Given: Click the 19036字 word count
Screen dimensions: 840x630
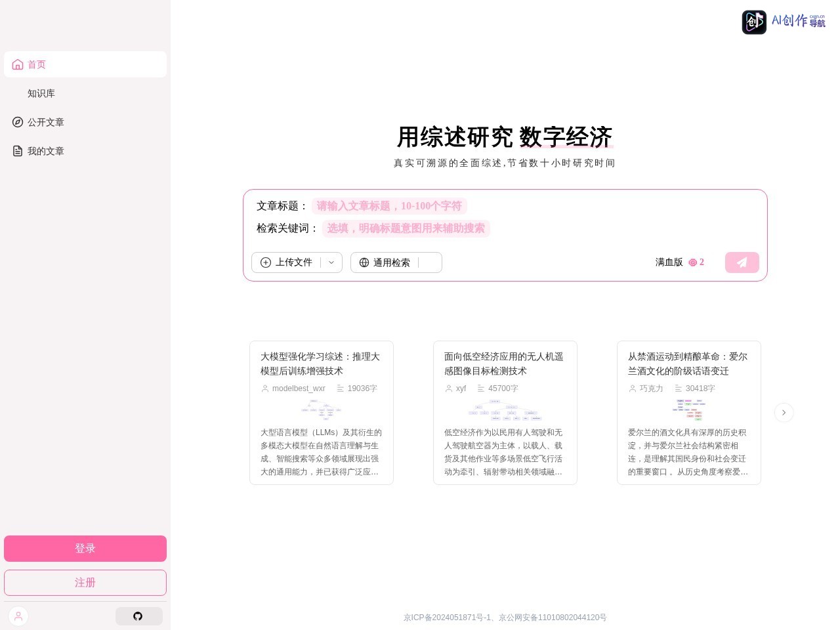Looking at the screenshot, I should (x=362, y=388).
